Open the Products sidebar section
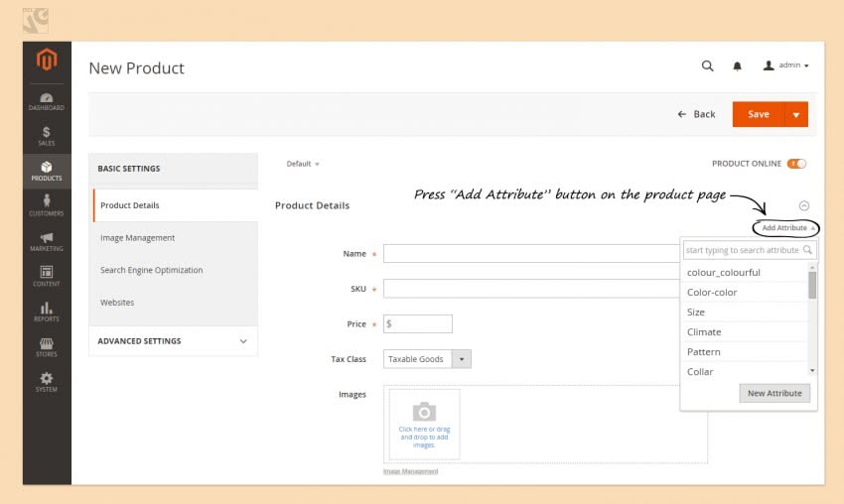 47,171
